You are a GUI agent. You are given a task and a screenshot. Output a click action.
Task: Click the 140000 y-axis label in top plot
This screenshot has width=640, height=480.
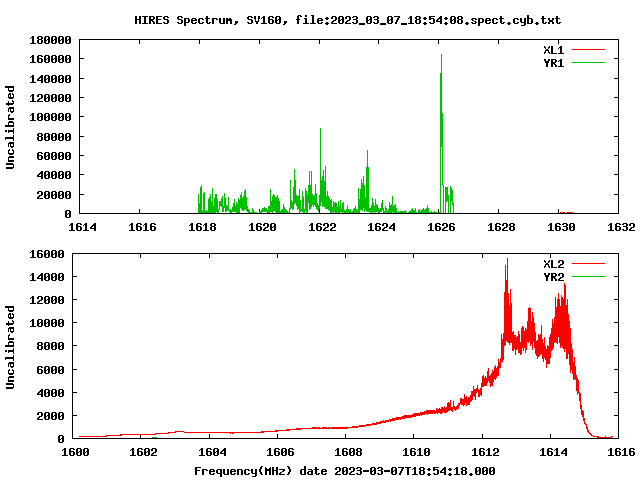(x=50, y=78)
